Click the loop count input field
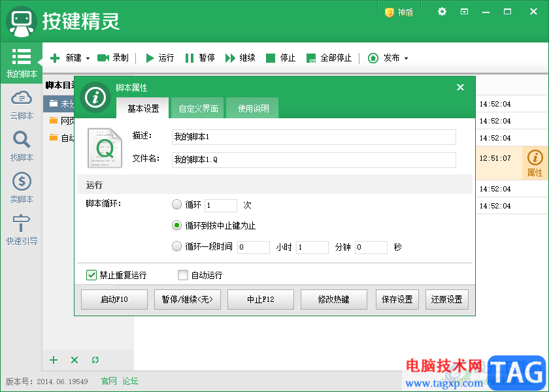 pyautogui.click(x=221, y=205)
